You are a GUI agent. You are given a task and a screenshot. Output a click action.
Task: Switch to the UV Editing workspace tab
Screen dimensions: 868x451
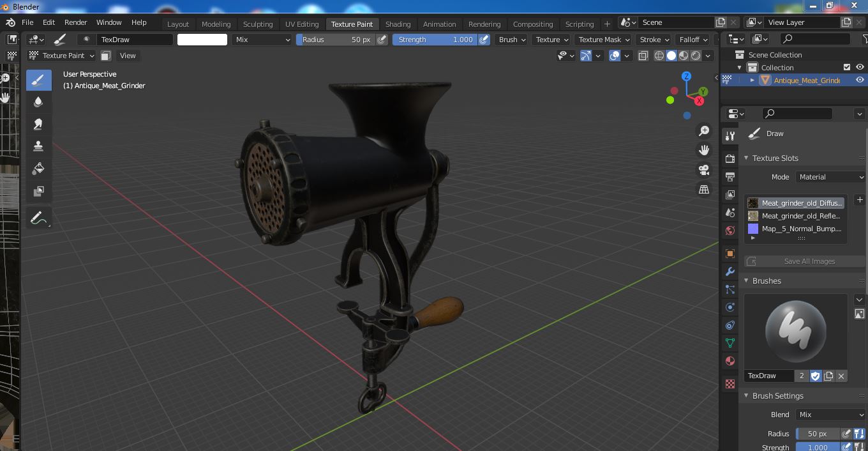(x=302, y=24)
